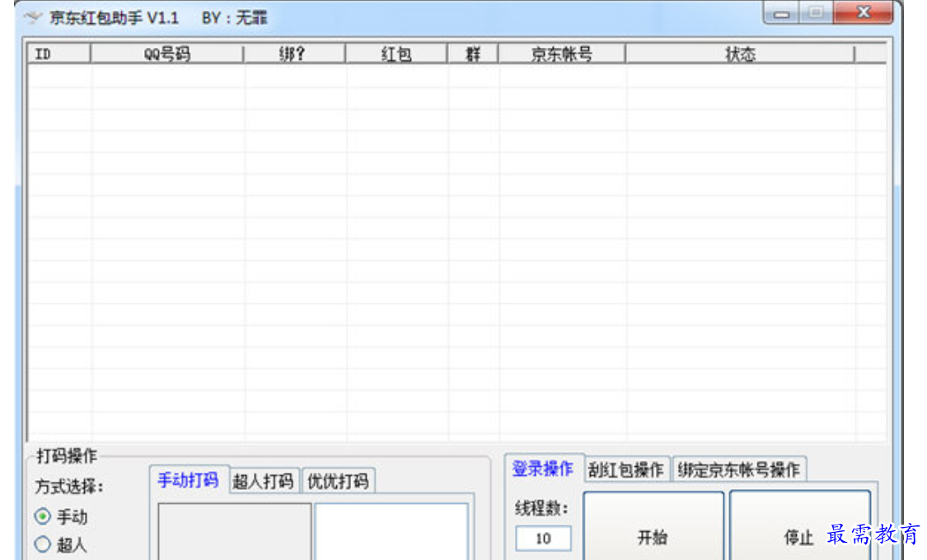Switch to the 超人打码 tab

pos(263,481)
